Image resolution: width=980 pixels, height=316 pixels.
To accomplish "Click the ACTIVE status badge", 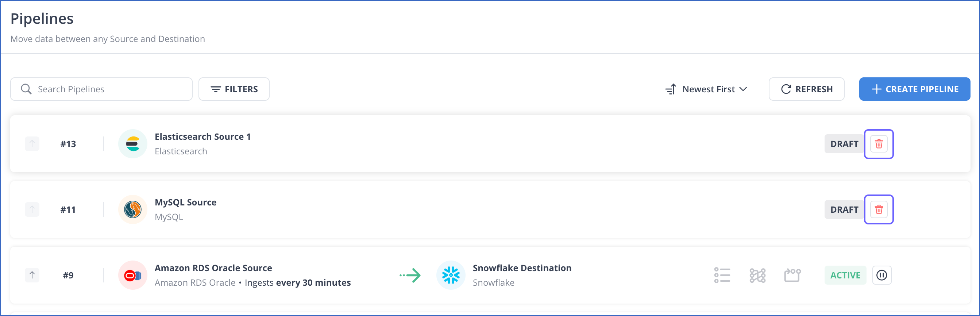I will point(845,275).
